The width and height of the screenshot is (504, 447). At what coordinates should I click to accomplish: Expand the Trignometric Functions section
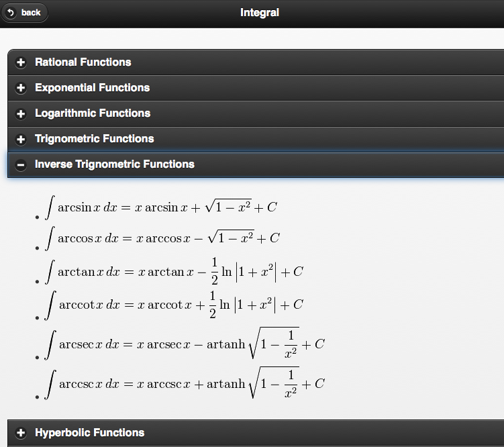95,139
